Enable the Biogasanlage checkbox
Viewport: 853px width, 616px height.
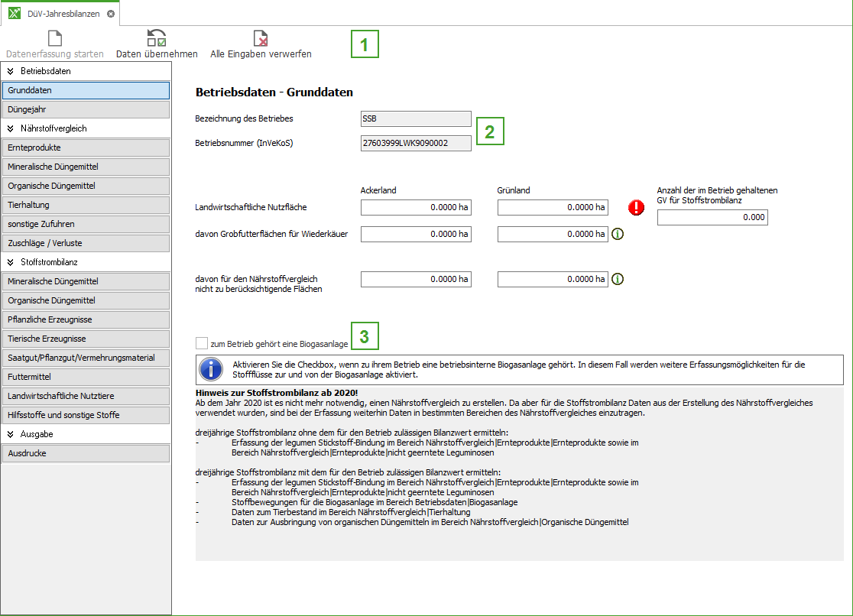tap(202, 344)
